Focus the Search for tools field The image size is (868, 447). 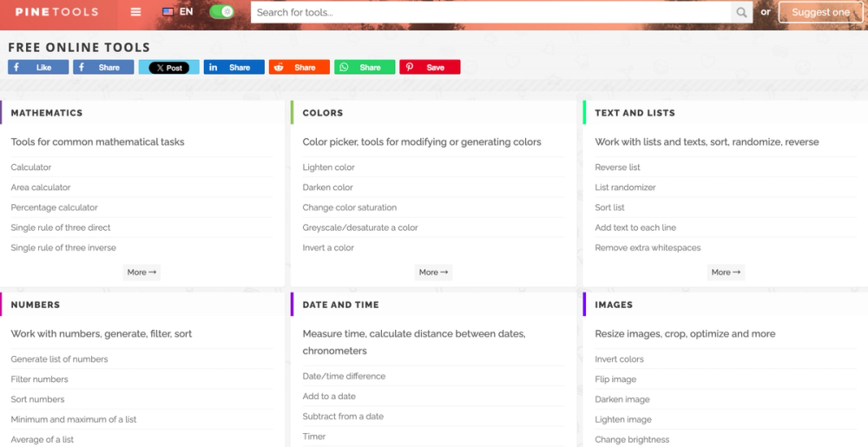point(490,12)
